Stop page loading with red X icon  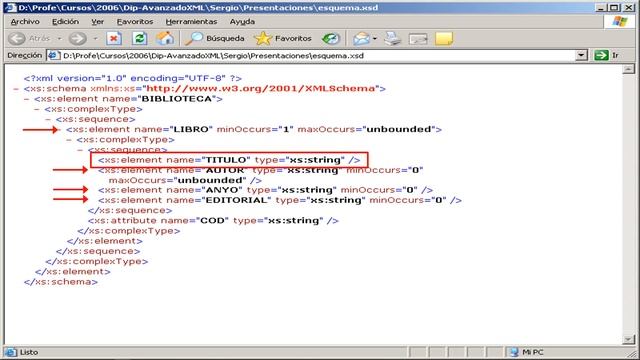pyautogui.click(x=114, y=38)
